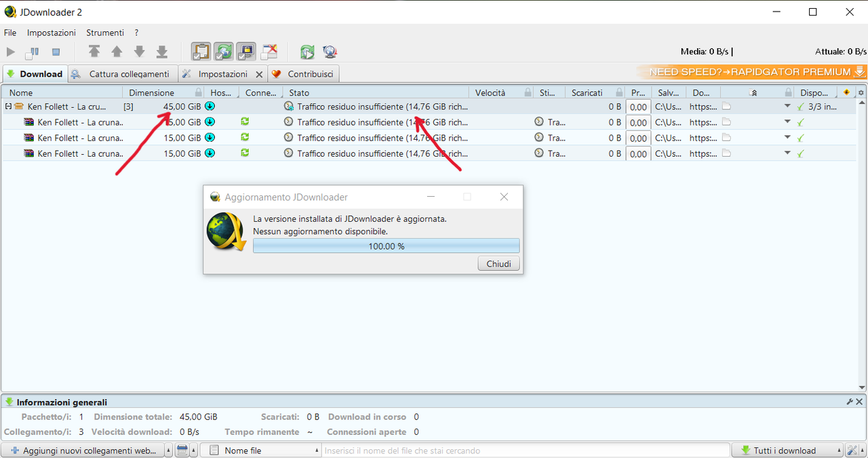Toggle clipboard monitoring in toolbar
868x458 pixels.
point(201,52)
